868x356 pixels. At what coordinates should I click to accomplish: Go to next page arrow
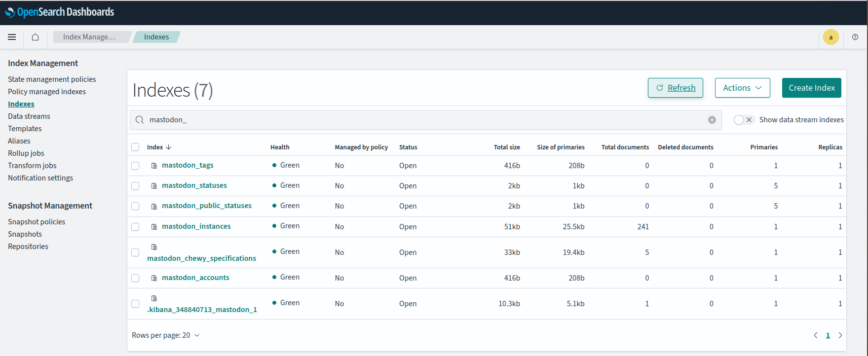point(840,335)
